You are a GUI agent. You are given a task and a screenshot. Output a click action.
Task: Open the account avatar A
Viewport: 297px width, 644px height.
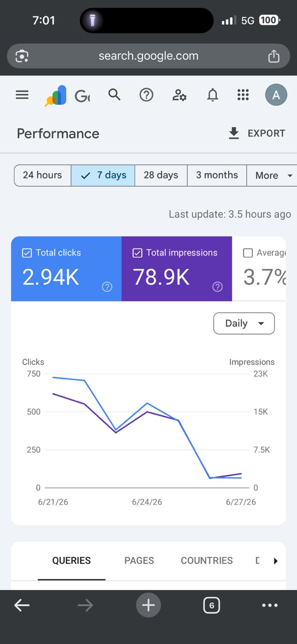[x=276, y=95]
